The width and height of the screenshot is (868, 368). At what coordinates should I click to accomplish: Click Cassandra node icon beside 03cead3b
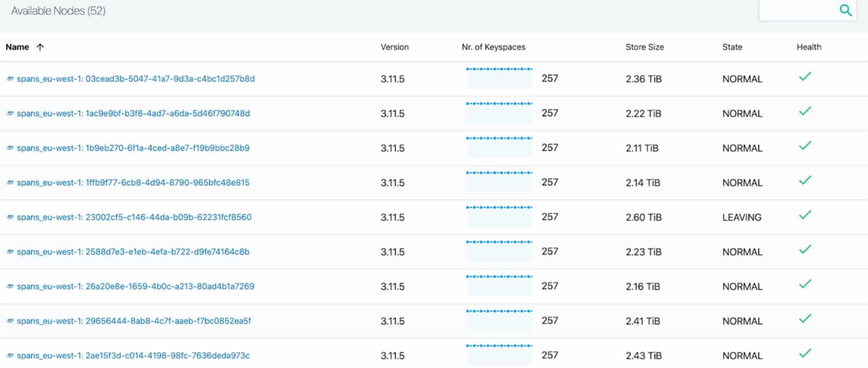click(x=10, y=79)
